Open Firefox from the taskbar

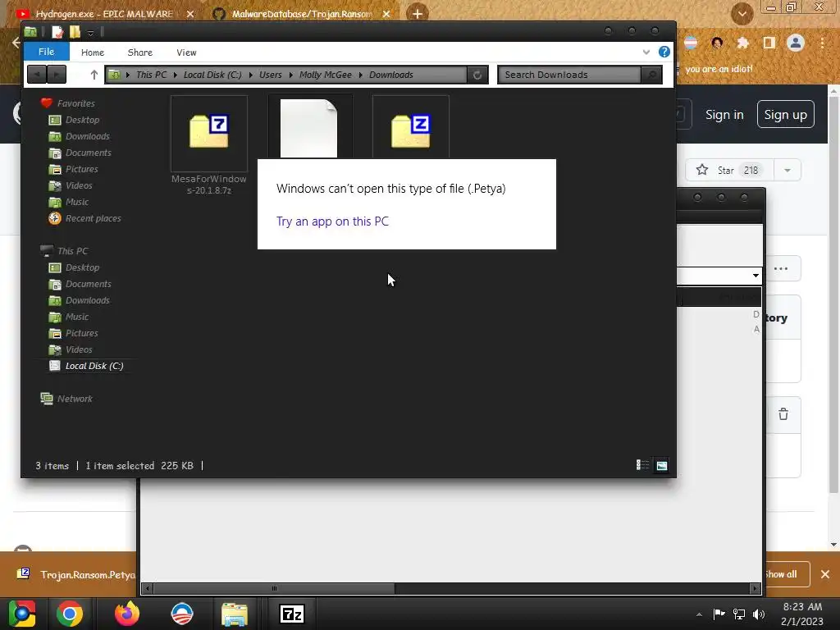pos(127,614)
